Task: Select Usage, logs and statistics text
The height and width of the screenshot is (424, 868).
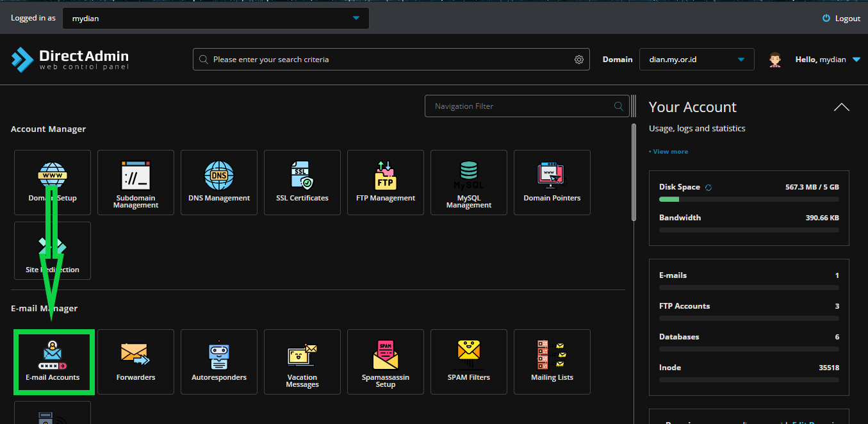Action: [x=697, y=129]
